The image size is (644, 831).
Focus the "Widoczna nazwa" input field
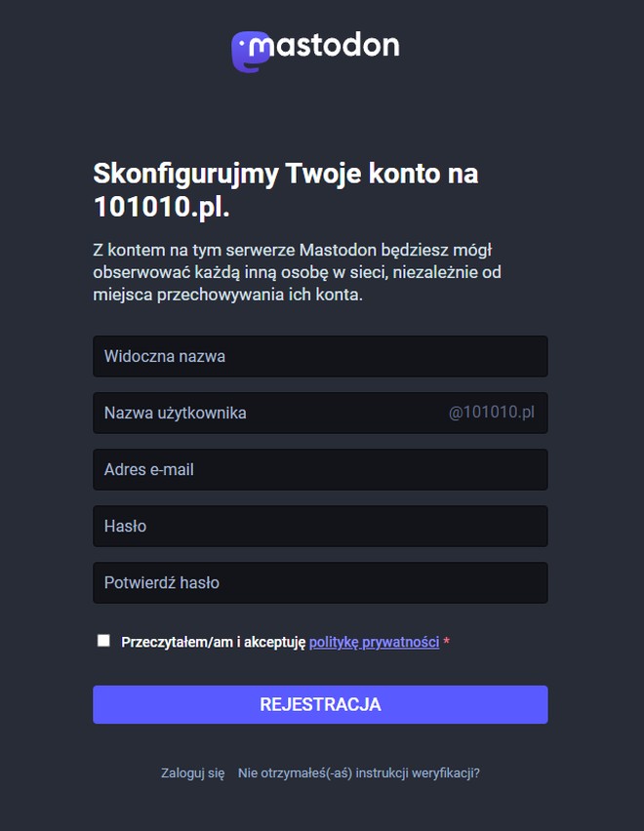[x=320, y=356]
